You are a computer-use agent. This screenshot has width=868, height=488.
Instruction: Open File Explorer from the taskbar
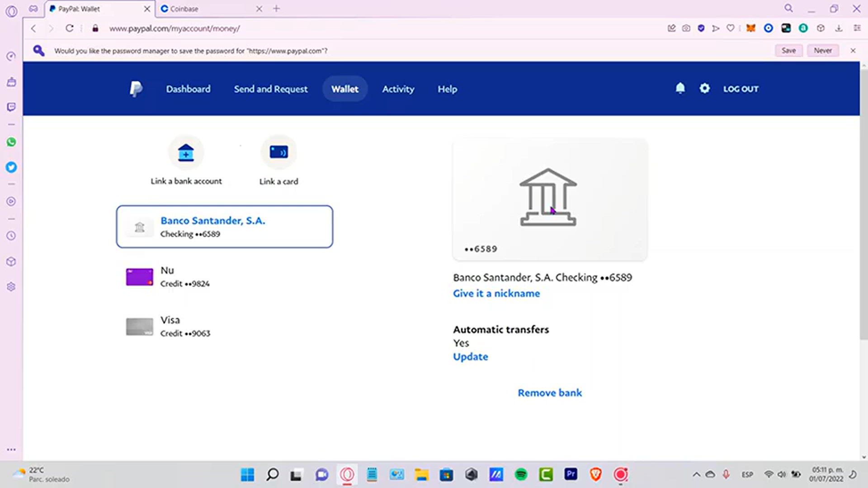[x=421, y=474]
